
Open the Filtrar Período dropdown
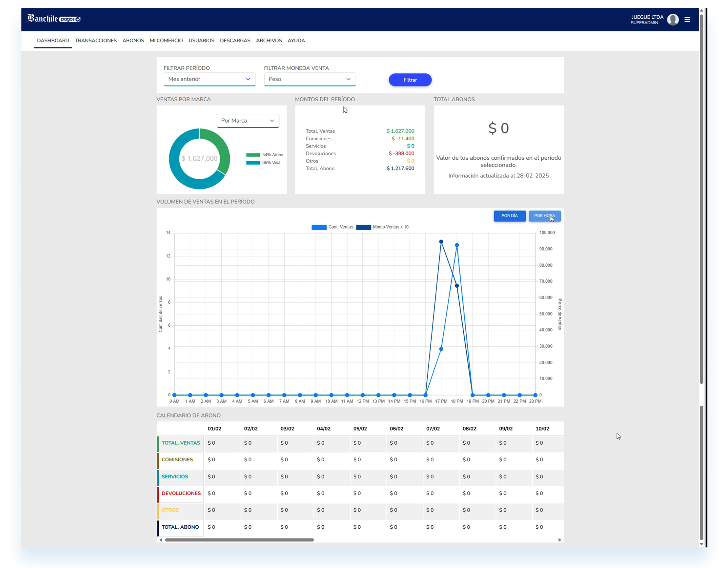click(x=209, y=79)
